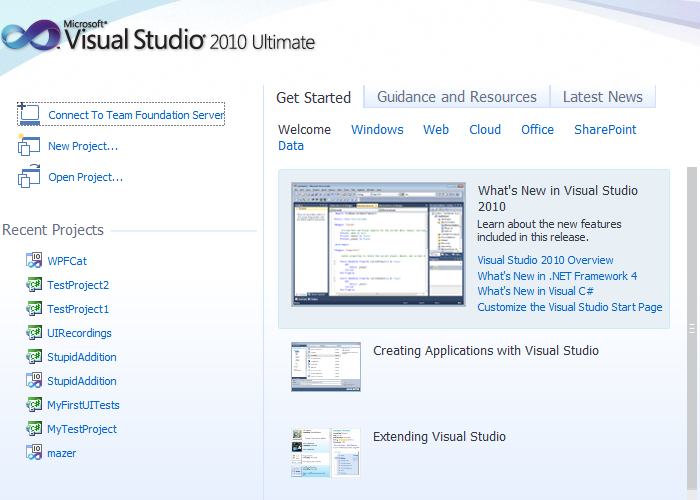Image resolution: width=700 pixels, height=500 pixels.
Task: Click the Recent Projects heading
Action: (x=53, y=230)
